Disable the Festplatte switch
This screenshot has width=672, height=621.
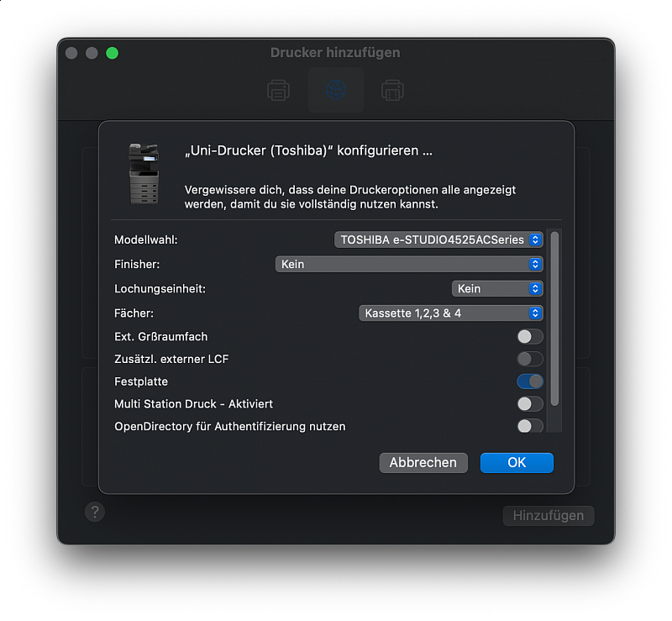click(530, 382)
